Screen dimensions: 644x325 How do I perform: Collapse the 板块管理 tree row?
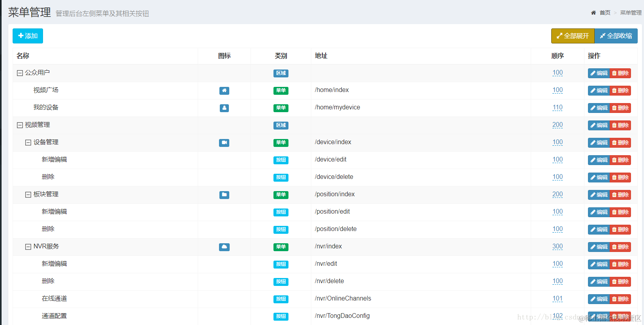pyautogui.click(x=28, y=195)
